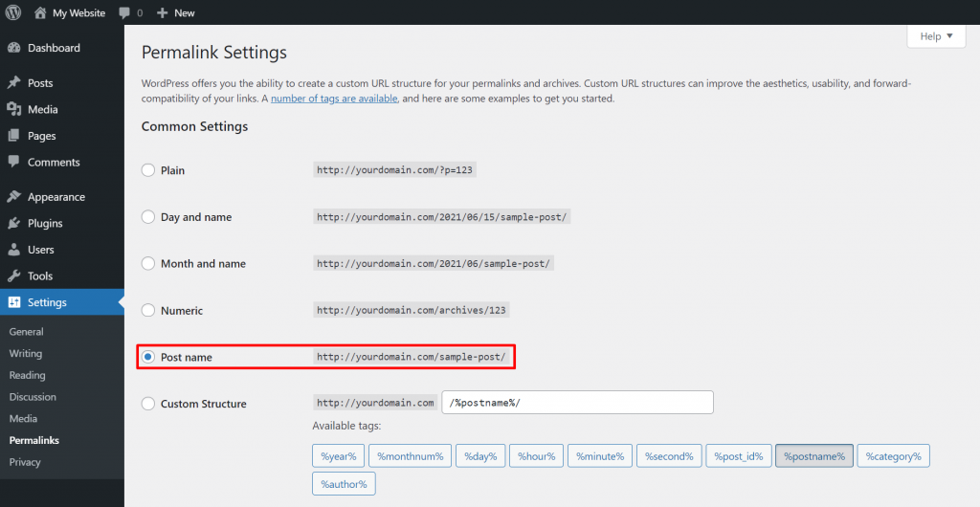
Task: Toggle the %postname% tag button
Action: pos(814,455)
